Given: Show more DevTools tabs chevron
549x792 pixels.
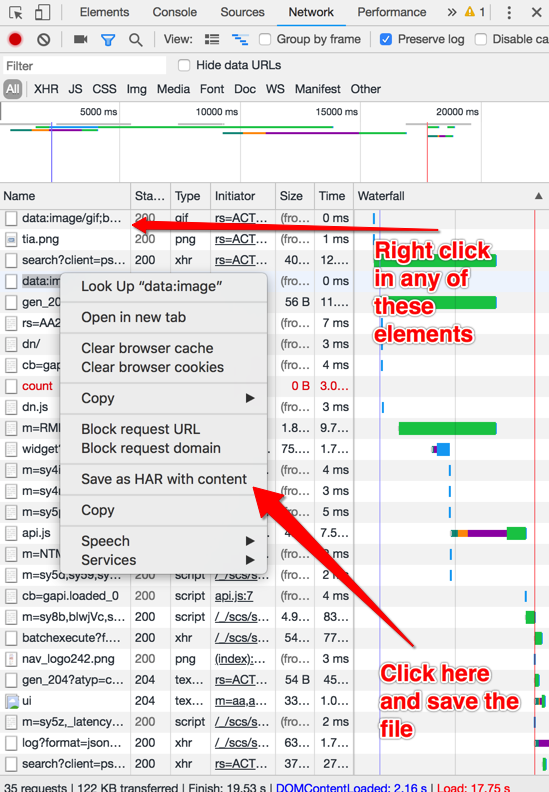Looking at the screenshot, I should click(x=452, y=12).
